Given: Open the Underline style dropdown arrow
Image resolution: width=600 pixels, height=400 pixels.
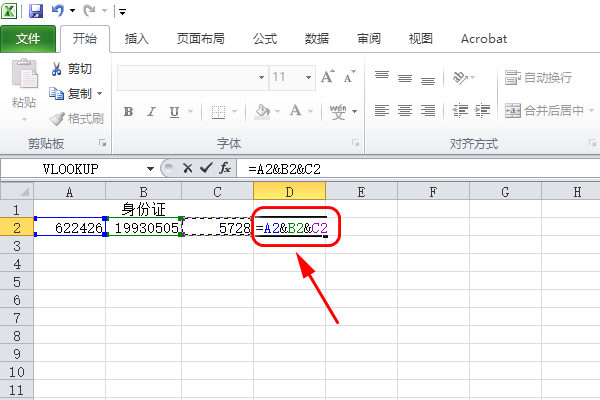Looking at the screenshot, I should pyautogui.click(x=190, y=112).
